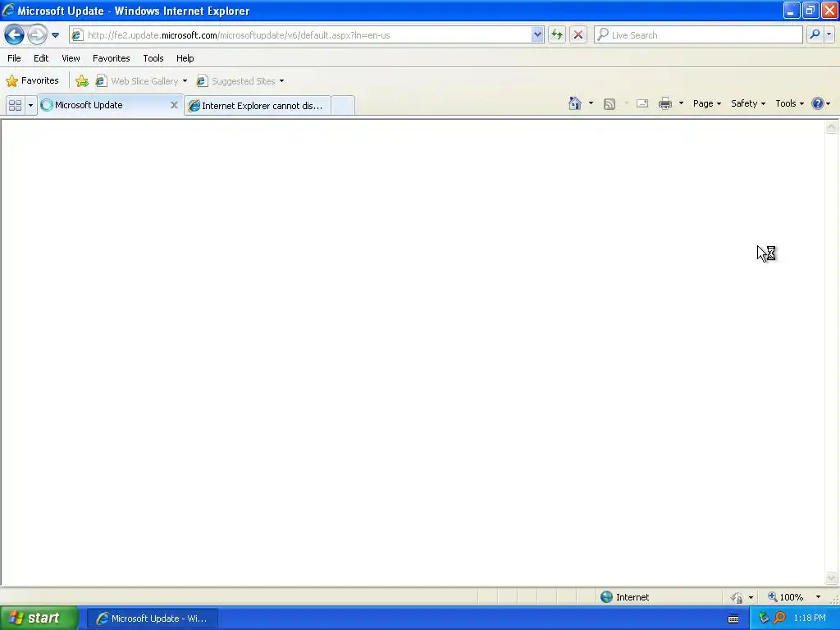Click the Live Search input box
This screenshot has height=630, width=840.
click(698, 35)
